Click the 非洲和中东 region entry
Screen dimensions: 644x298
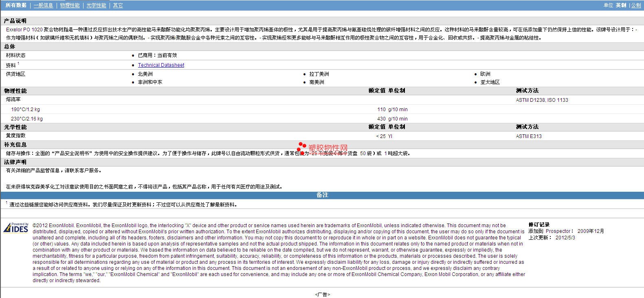click(150, 82)
